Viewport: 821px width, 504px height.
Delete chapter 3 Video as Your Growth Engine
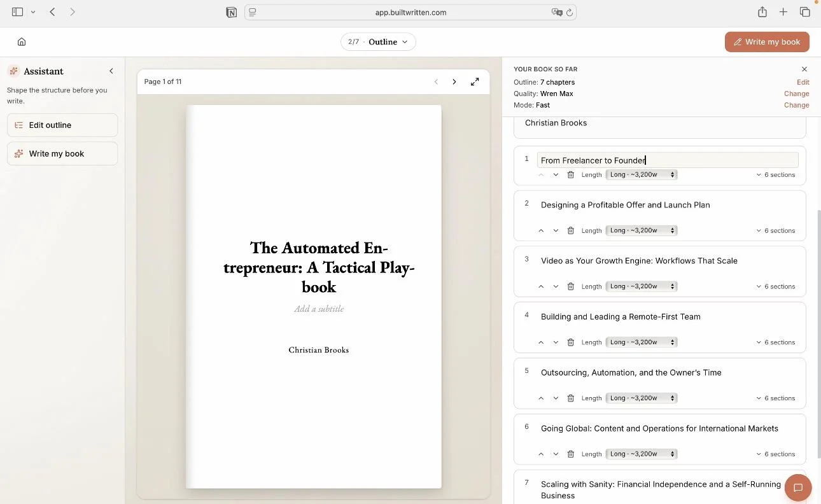point(571,287)
